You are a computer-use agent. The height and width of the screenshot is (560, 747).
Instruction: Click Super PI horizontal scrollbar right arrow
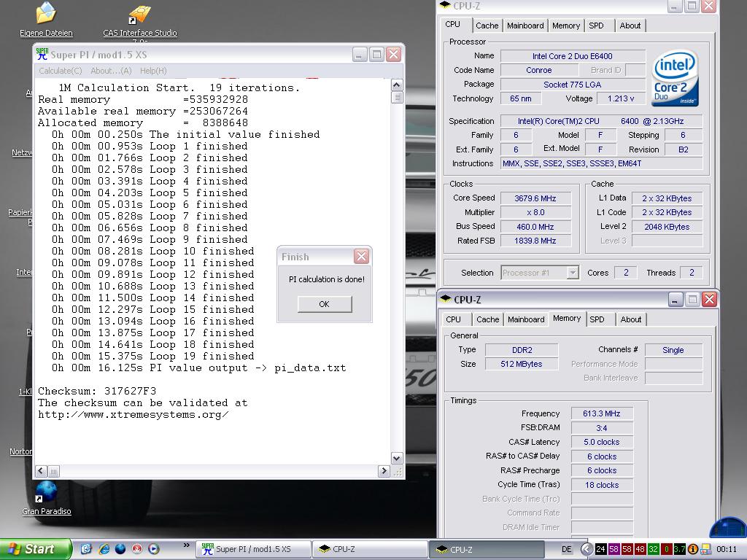click(x=384, y=471)
